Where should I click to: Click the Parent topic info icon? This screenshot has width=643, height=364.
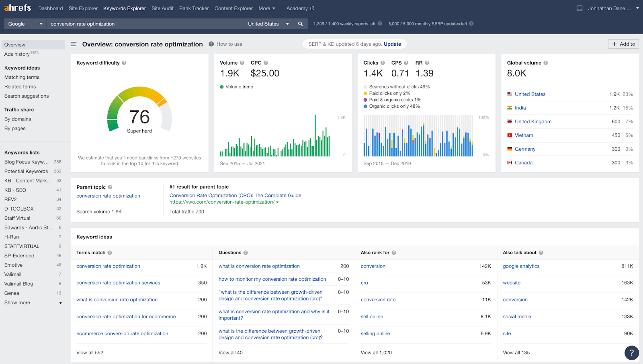(x=110, y=187)
